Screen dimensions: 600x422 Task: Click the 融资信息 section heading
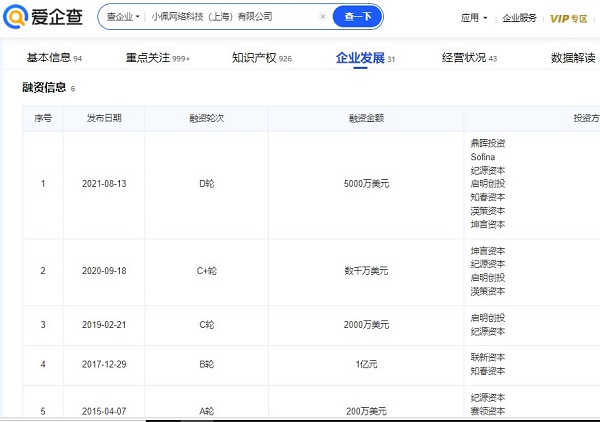point(44,88)
